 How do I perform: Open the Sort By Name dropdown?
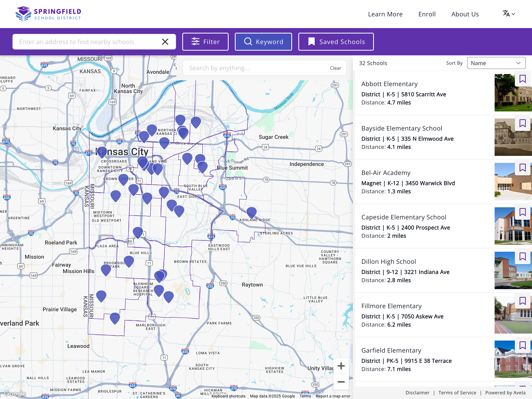(496, 63)
